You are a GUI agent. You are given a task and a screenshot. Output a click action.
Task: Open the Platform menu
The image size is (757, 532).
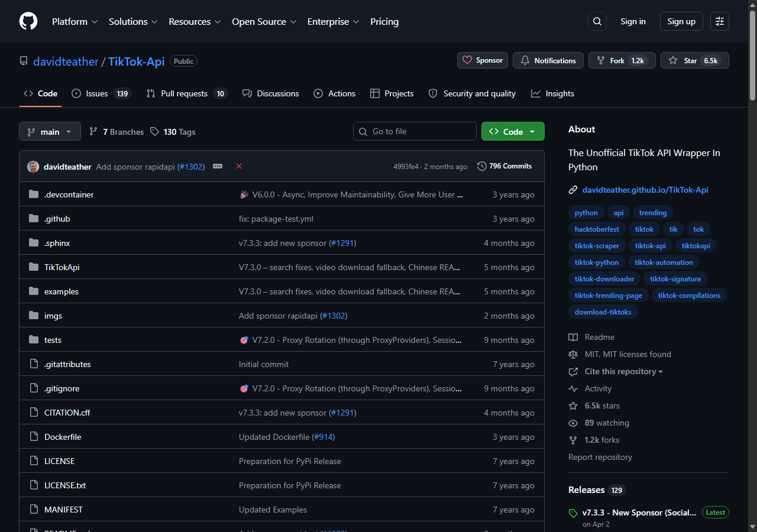[x=75, y=21]
